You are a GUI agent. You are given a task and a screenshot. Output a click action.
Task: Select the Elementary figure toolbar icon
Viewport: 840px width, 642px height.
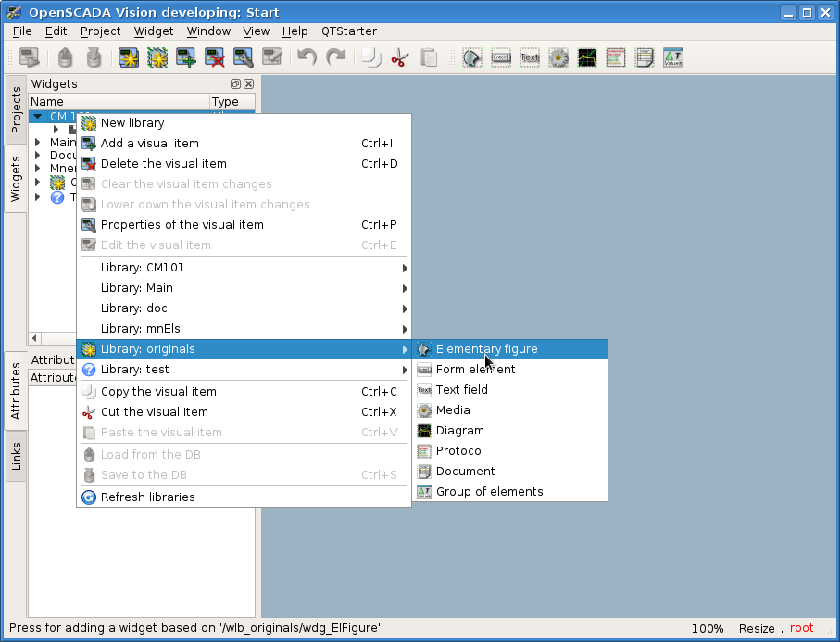(472, 57)
